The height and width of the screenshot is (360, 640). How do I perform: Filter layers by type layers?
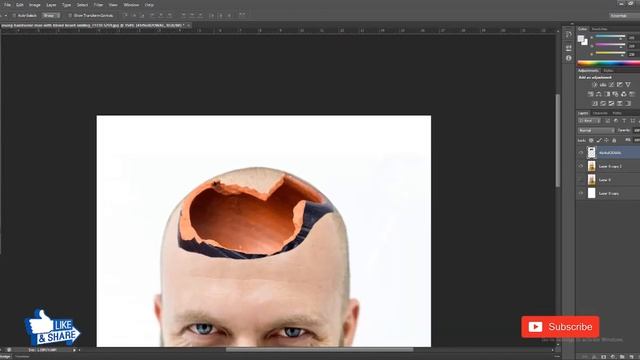point(624,121)
